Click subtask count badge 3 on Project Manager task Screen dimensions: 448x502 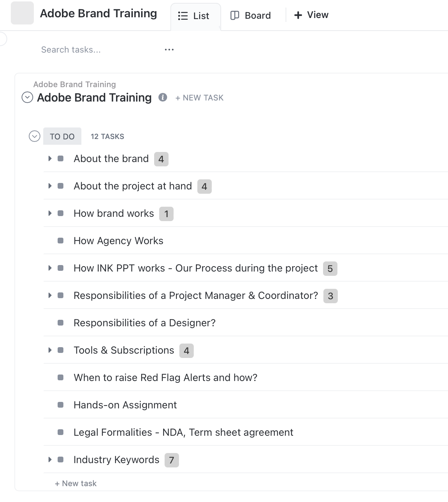point(331,296)
